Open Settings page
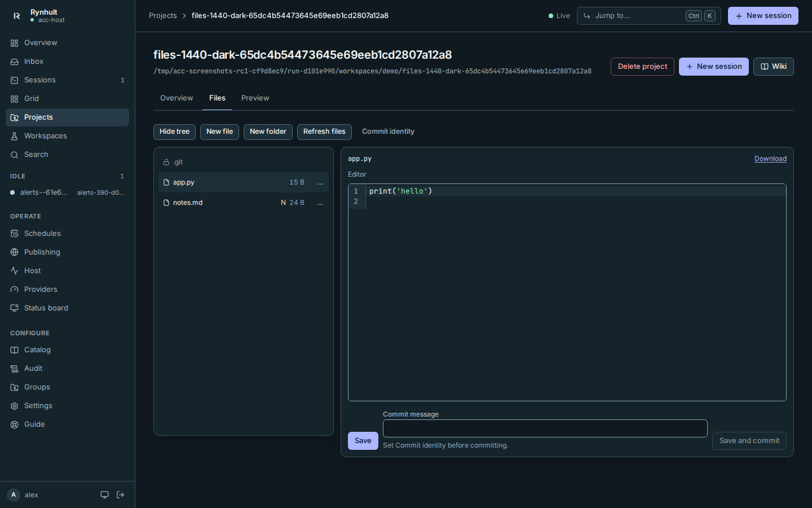 [67, 406]
